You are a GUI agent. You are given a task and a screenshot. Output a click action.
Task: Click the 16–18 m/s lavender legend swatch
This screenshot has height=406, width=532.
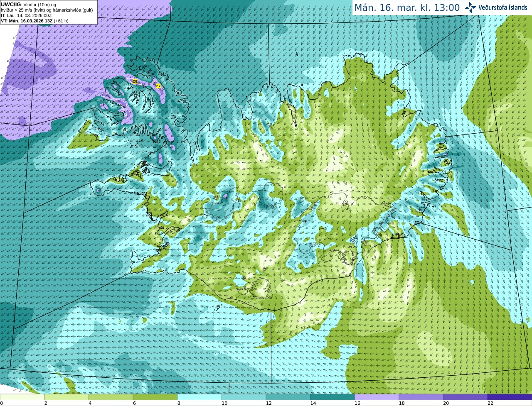pyautogui.click(x=377, y=397)
